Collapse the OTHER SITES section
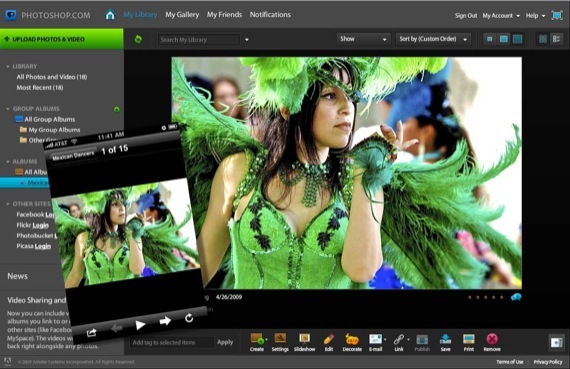Image resolution: width=570 pixels, height=369 pixels. click(x=8, y=204)
